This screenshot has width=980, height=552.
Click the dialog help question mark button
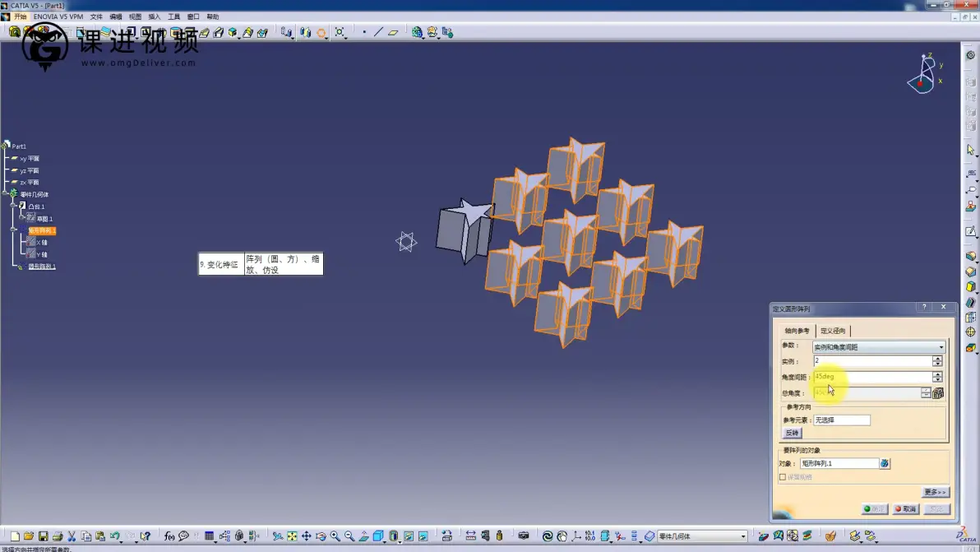[x=924, y=307]
